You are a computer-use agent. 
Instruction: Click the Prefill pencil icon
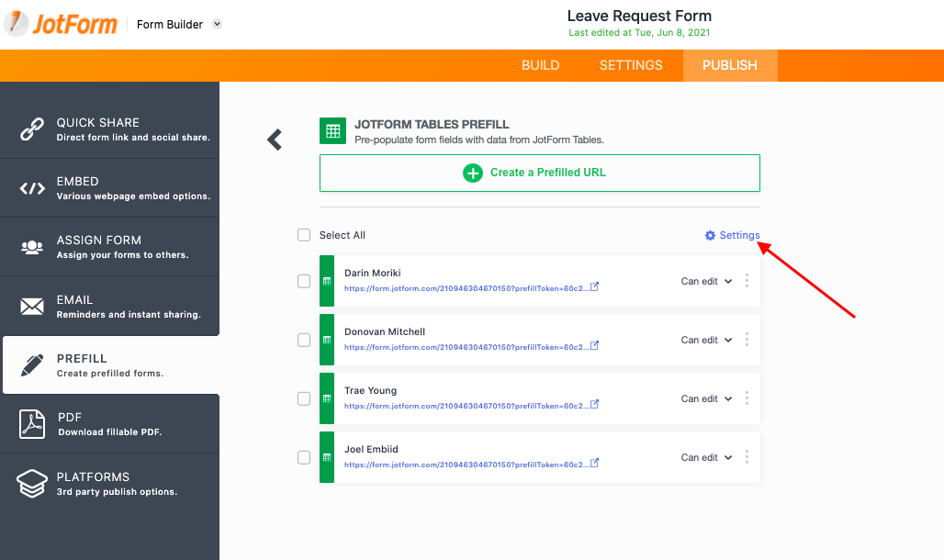click(32, 364)
